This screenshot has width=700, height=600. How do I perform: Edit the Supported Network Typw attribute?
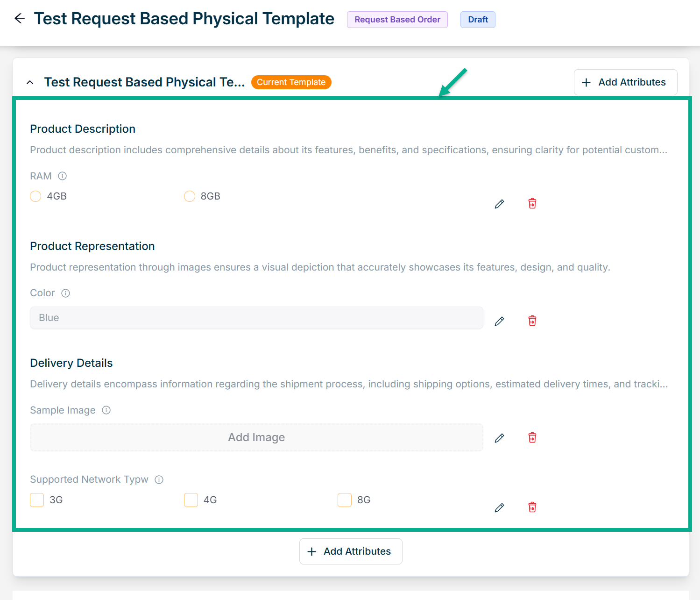[x=499, y=507]
